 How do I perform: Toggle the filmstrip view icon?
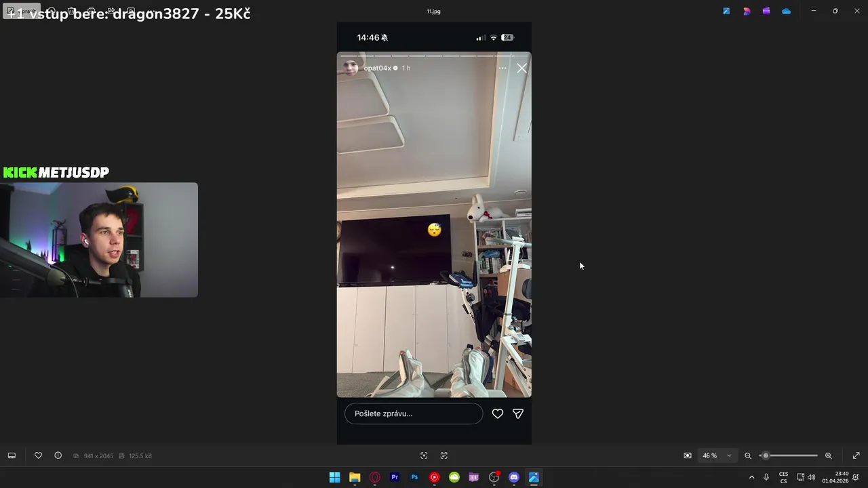[12, 455]
